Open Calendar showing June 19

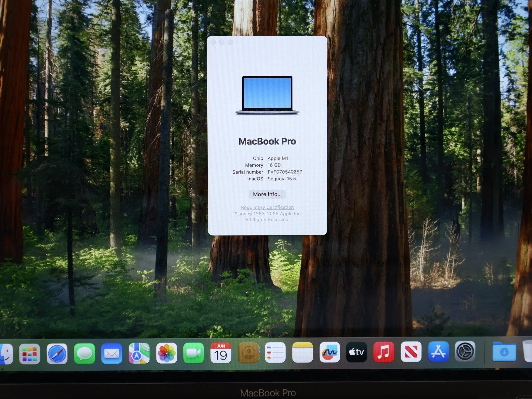[x=221, y=353]
